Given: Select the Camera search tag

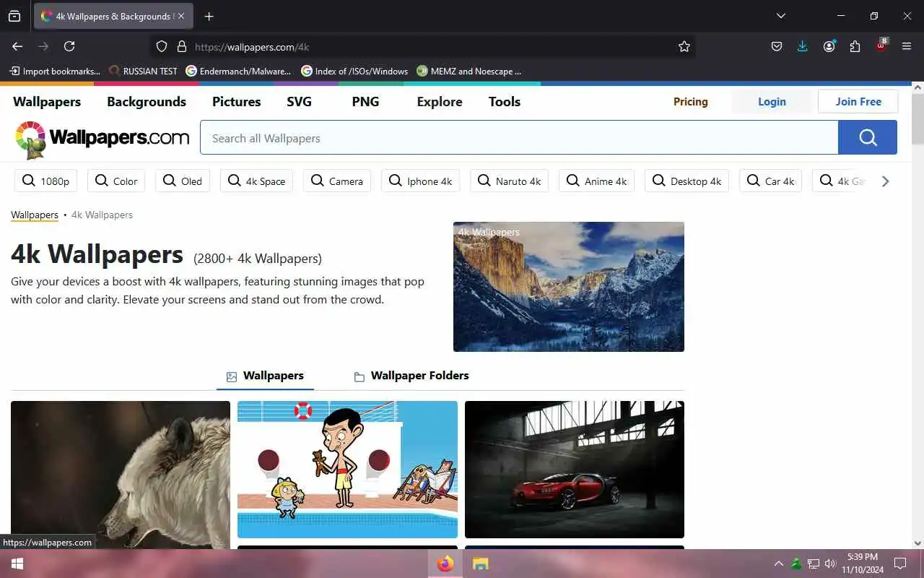Looking at the screenshot, I should click(337, 181).
